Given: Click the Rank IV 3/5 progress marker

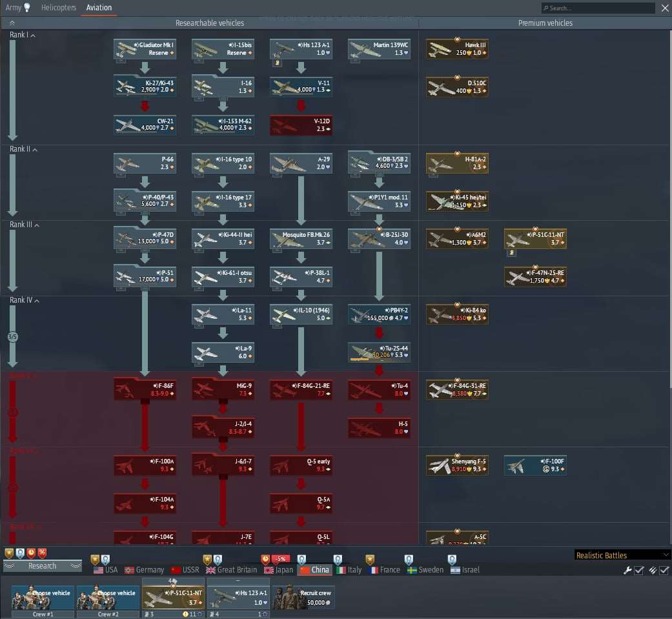Looking at the screenshot, I should (x=12, y=337).
